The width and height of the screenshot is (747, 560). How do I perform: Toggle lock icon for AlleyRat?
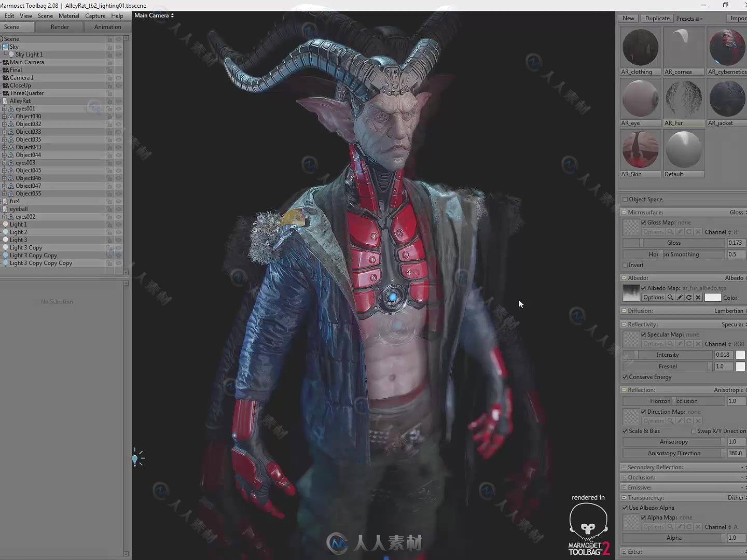(109, 101)
